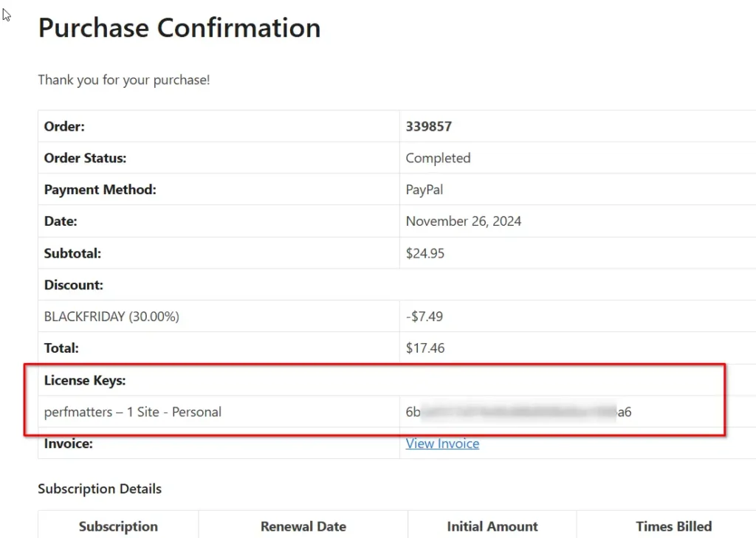Open the View Invoice link
Viewport: 756px width, 538px height.
(x=442, y=444)
